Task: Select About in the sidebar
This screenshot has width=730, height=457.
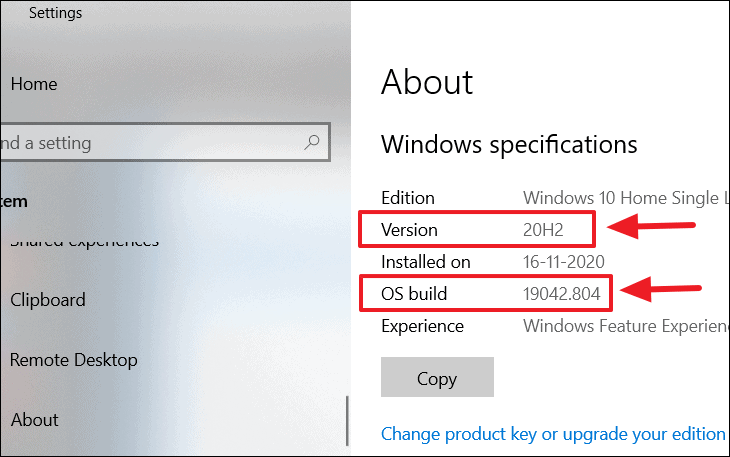Action: (34, 420)
